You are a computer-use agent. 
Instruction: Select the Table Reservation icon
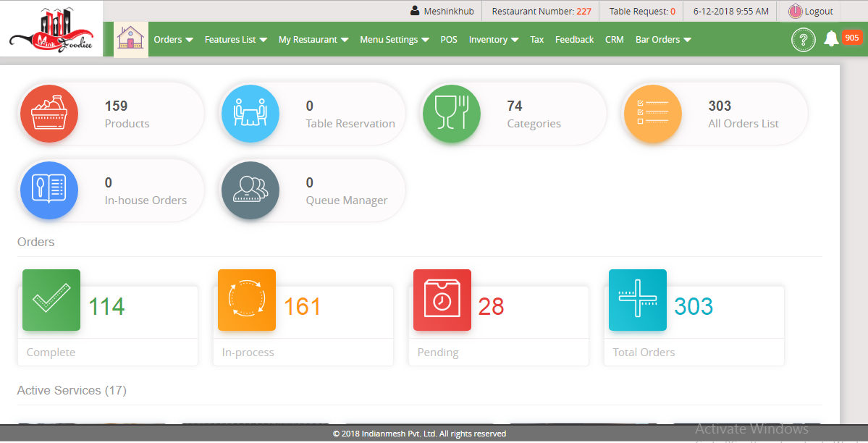250,114
